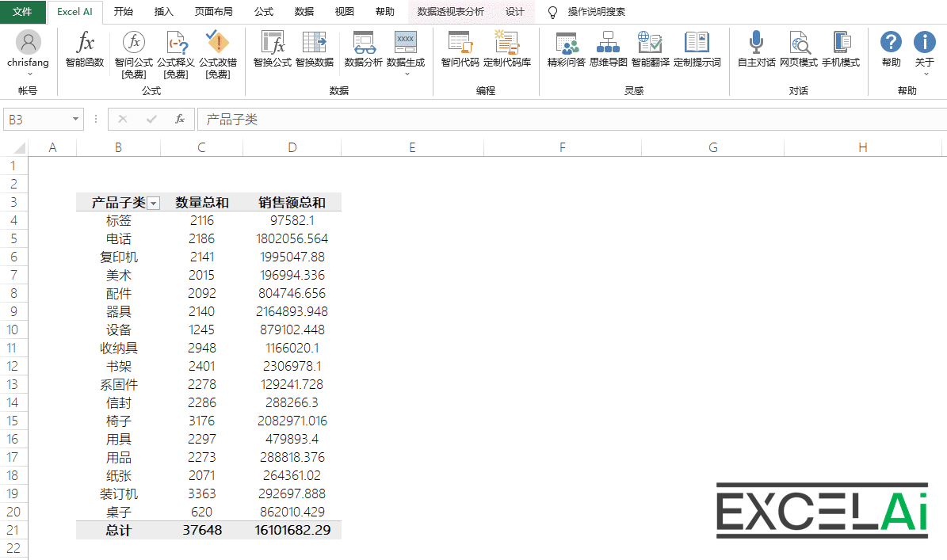Open the 文件 menu

22,12
